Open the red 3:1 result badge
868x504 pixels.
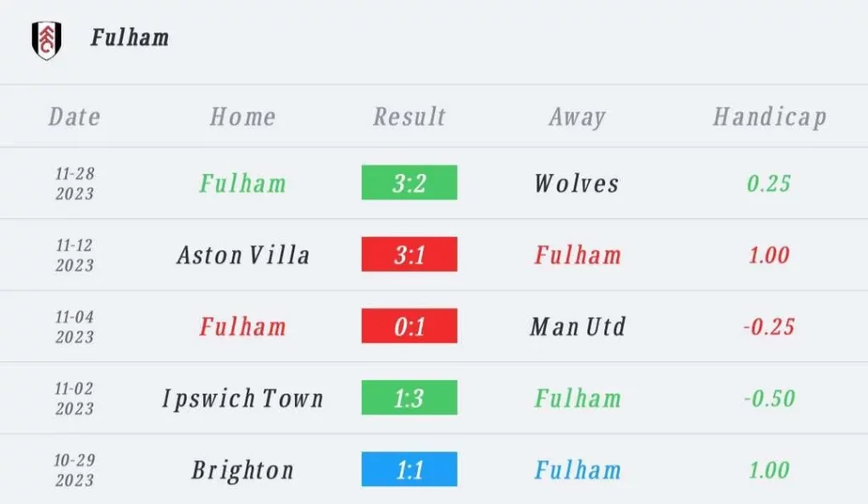click(409, 255)
